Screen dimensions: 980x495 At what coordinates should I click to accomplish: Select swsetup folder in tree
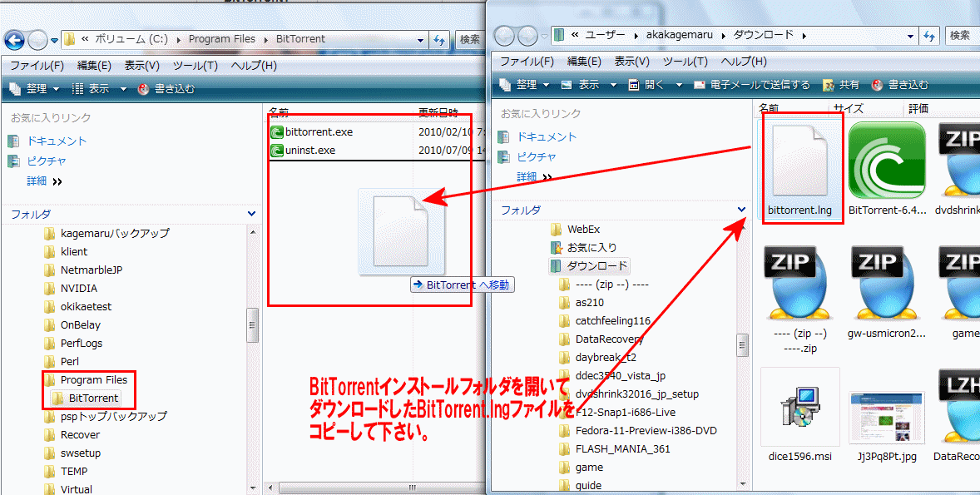[x=72, y=453]
